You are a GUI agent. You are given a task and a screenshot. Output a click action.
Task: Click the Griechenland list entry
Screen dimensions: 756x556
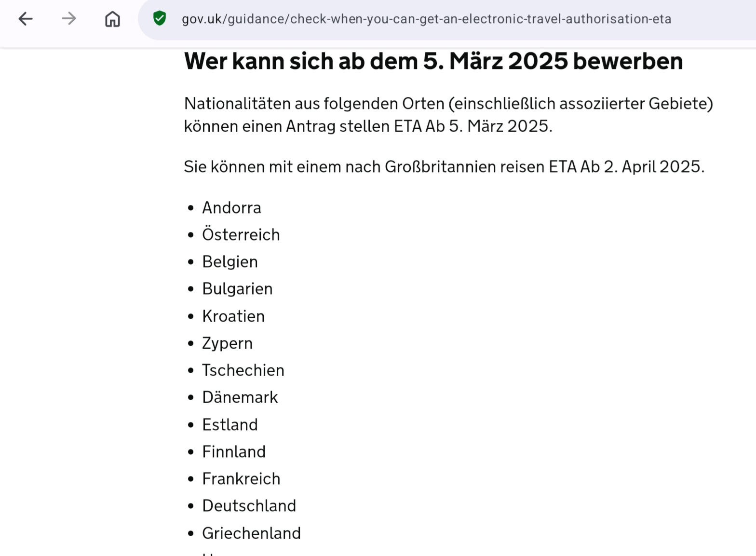point(251,533)
